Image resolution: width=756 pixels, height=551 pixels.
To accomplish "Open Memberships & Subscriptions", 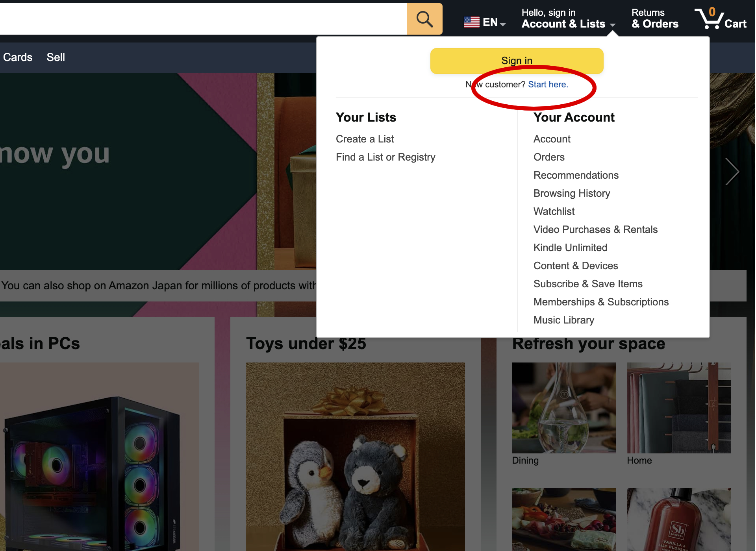I will [x=601, y=302].
